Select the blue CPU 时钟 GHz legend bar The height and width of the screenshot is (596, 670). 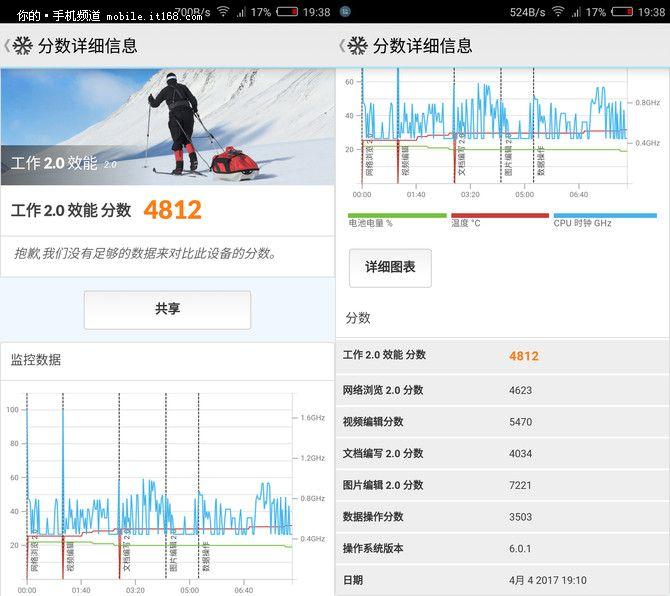[605, 215]
